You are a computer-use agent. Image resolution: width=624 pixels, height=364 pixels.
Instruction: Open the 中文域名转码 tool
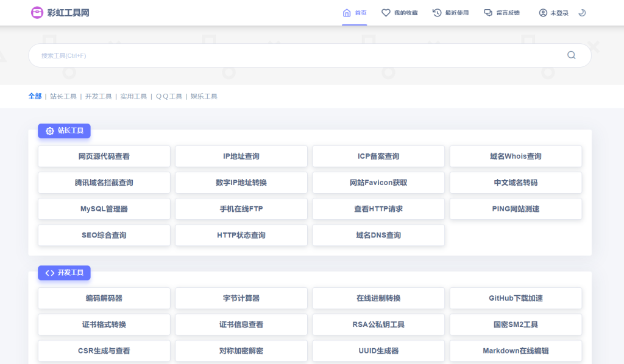pos(516,183)
